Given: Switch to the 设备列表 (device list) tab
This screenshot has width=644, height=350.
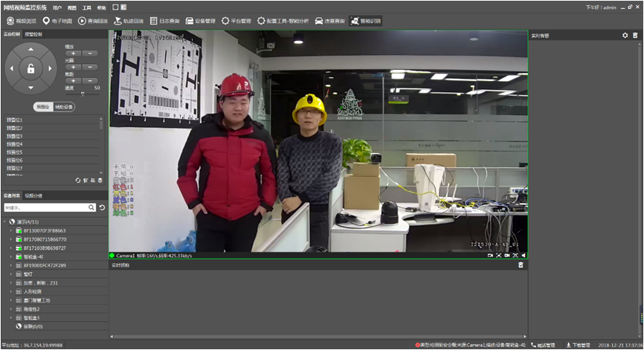Looking at the screenshot, I should (x=12, y=195).
